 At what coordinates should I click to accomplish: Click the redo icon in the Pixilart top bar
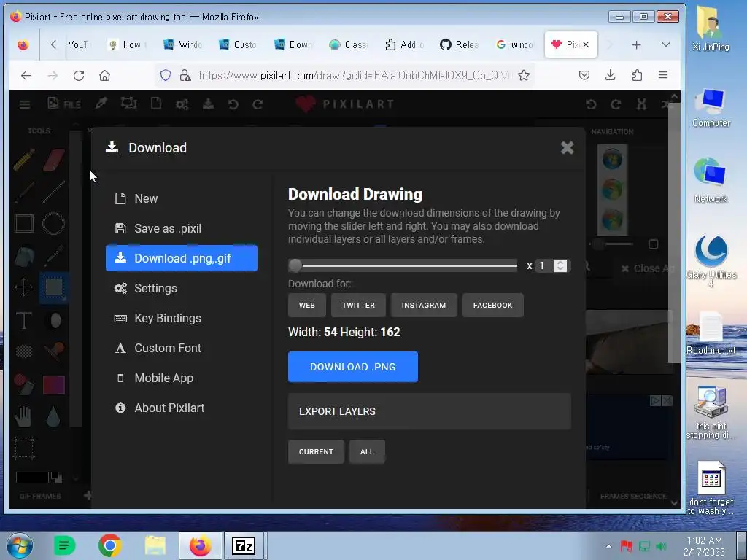pyautogui.click(x=258, y=104)
